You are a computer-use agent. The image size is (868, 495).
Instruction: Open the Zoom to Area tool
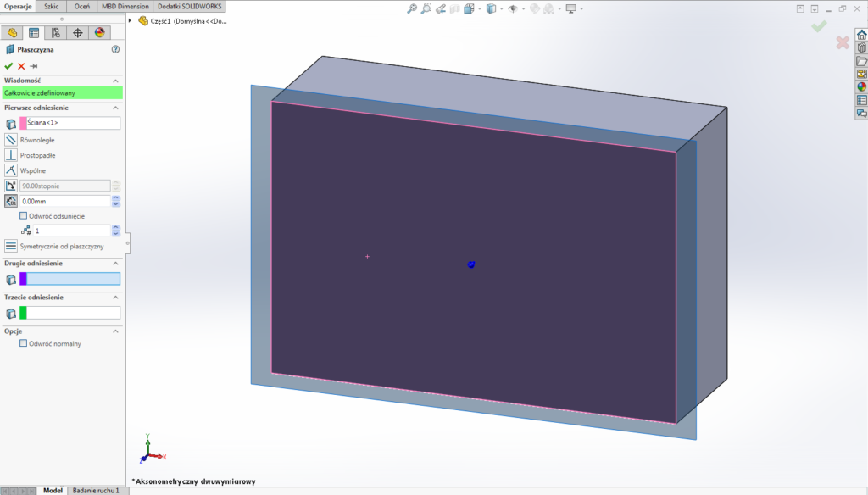(x=426, y=8)
